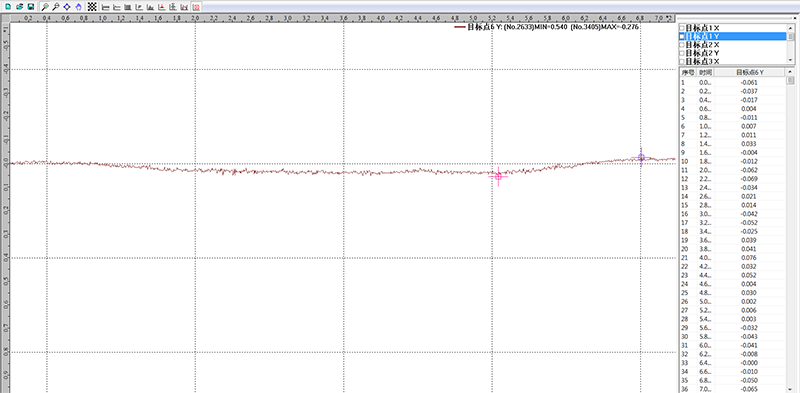Check the 目标点2 Y checkbox
Viewport: 800px width, 393px height.
[x=682, y=53]
